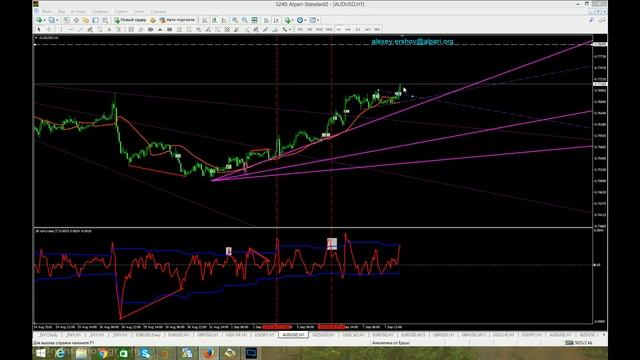Switch timeframe to H4
Viewport: 640px width, 360px height.
click(x=348, y=29)
